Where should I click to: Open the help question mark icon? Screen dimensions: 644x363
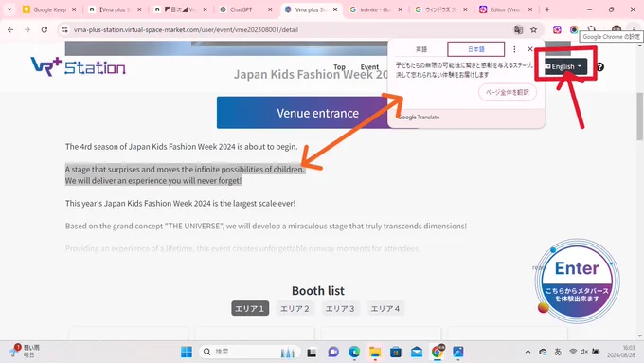click(600, 67)
